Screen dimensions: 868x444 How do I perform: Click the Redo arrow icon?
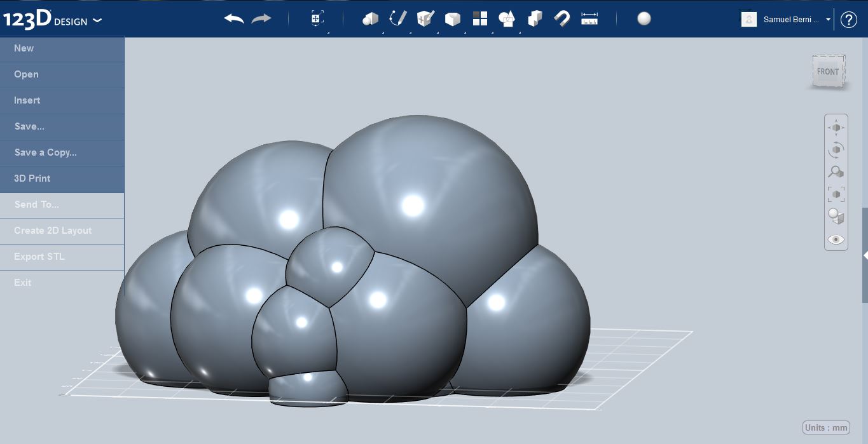pos(260,18)
